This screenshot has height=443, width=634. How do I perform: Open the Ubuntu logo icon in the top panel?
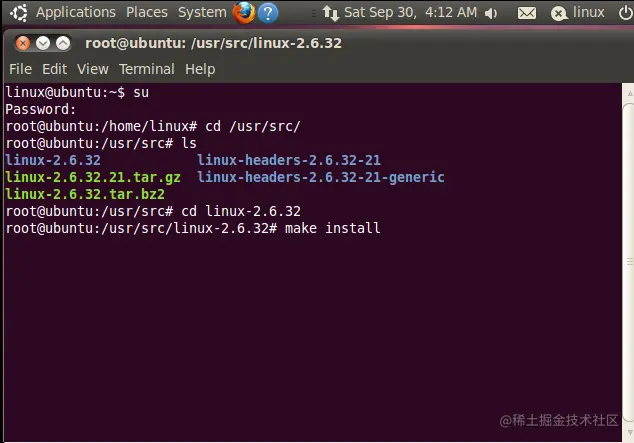[x=19, y=13]
